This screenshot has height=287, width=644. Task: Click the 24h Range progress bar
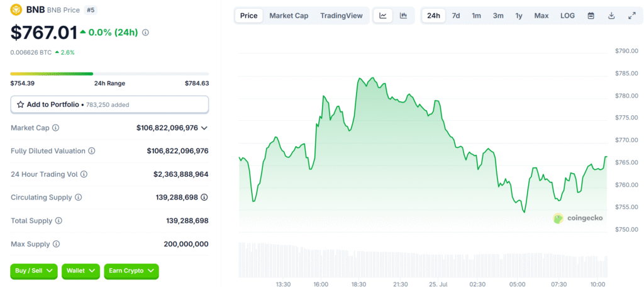[x=109, y=74]
